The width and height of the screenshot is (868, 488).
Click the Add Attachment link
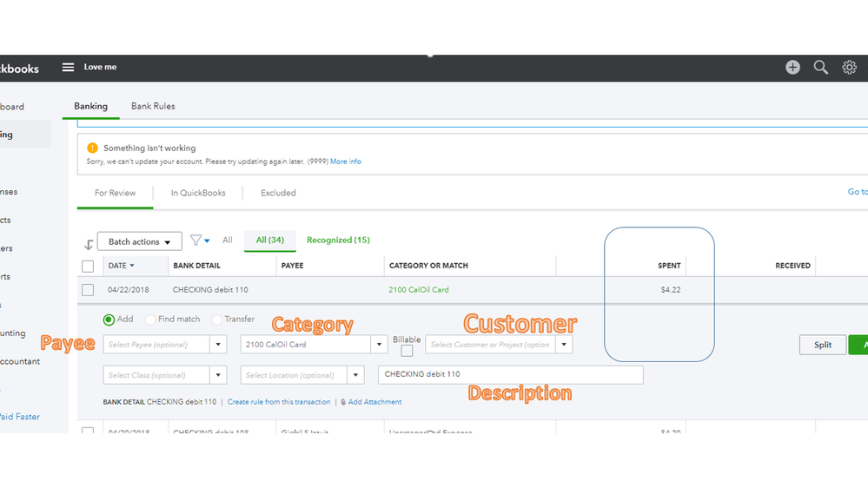pos(374,402)
